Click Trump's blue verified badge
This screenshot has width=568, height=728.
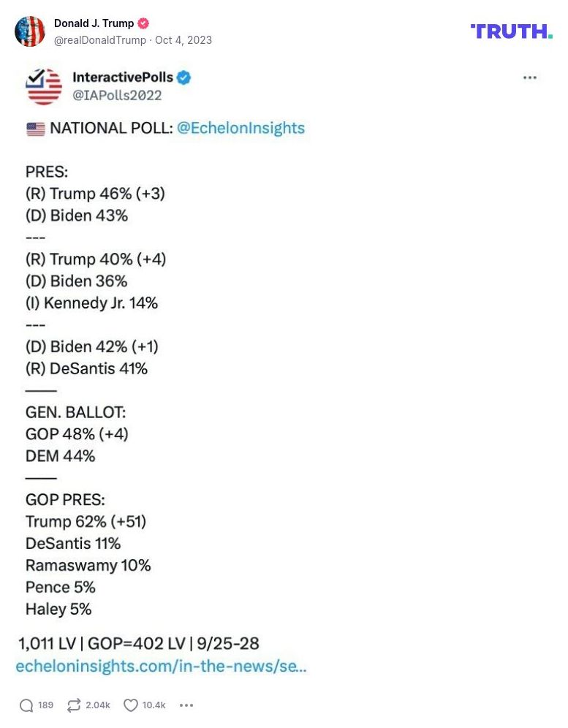[143, 23]
